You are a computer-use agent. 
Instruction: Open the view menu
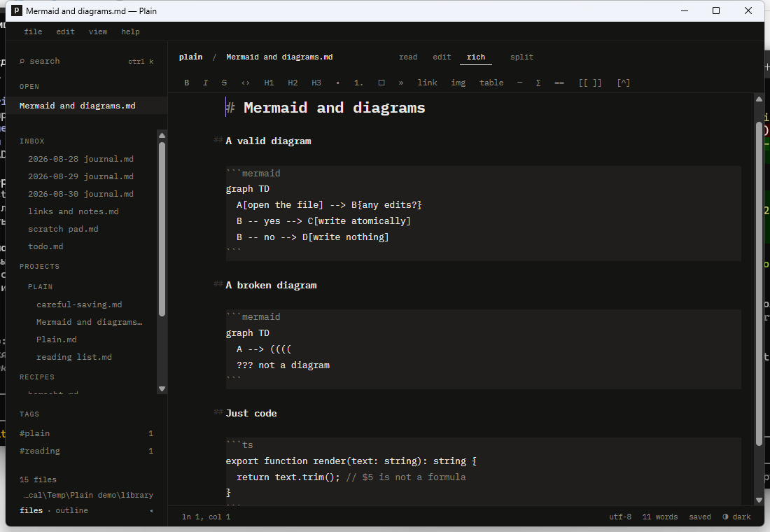tap(98, 31)
